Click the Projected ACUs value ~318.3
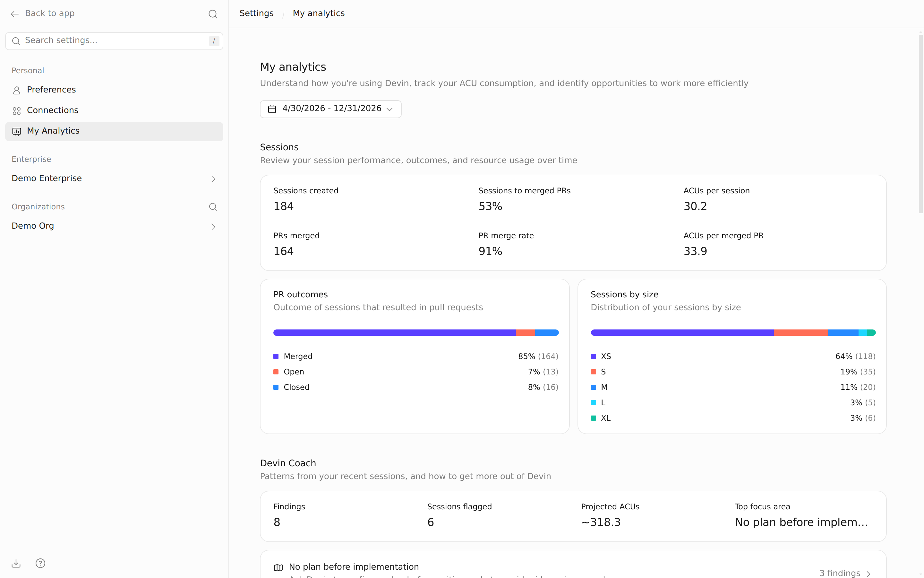Viewport: 924px width, 578px height. pyautogui.click(x=601, y=522)
